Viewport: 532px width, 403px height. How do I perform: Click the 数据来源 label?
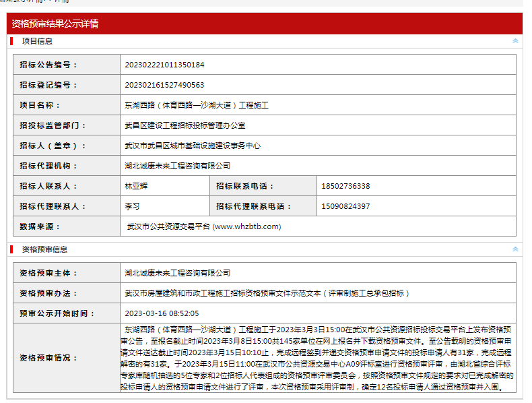(x=40, y=226)
